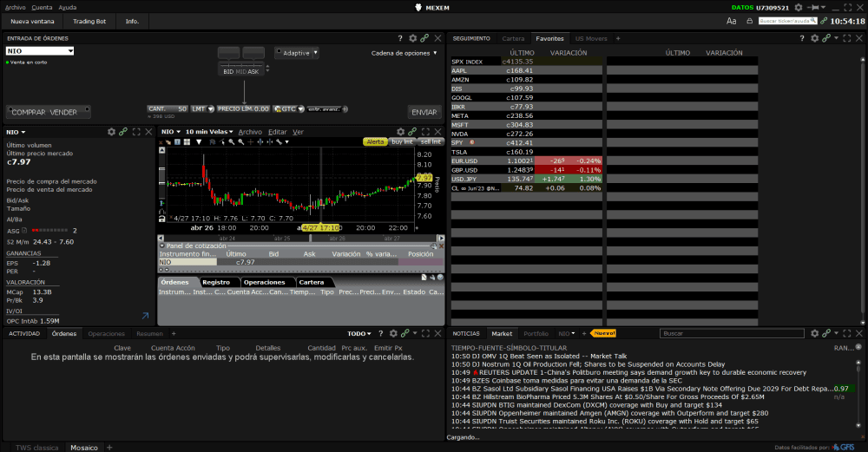The width and height of the screenshot is (868, 452).
Task: Click the padlock lock icon
Action: (x=750, y=21)
